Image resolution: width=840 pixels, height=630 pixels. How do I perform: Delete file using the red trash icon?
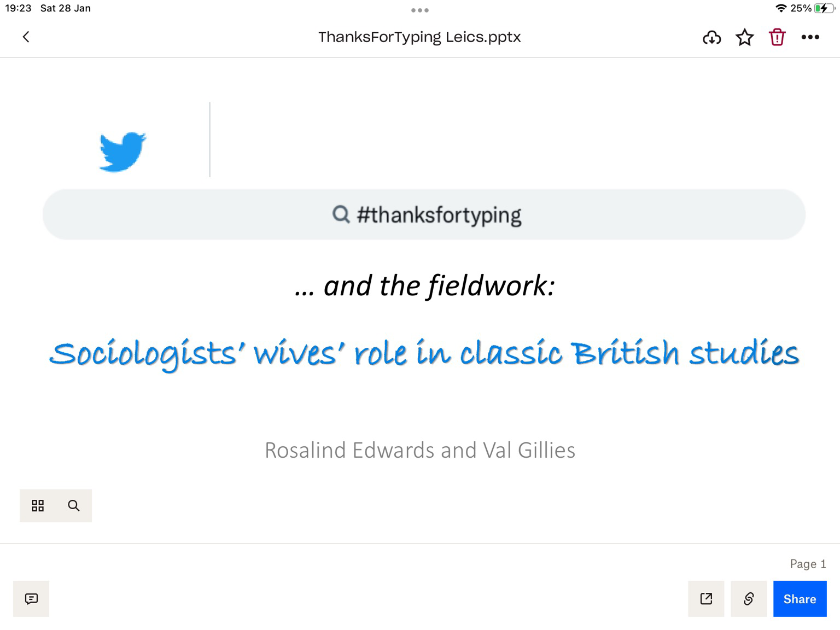[x=777, y=37]
